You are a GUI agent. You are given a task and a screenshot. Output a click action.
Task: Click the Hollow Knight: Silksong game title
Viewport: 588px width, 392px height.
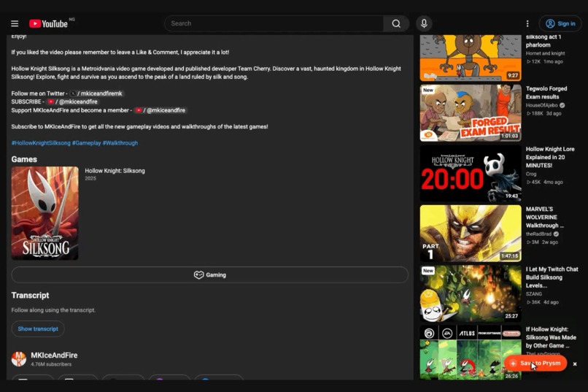(115, 171)
